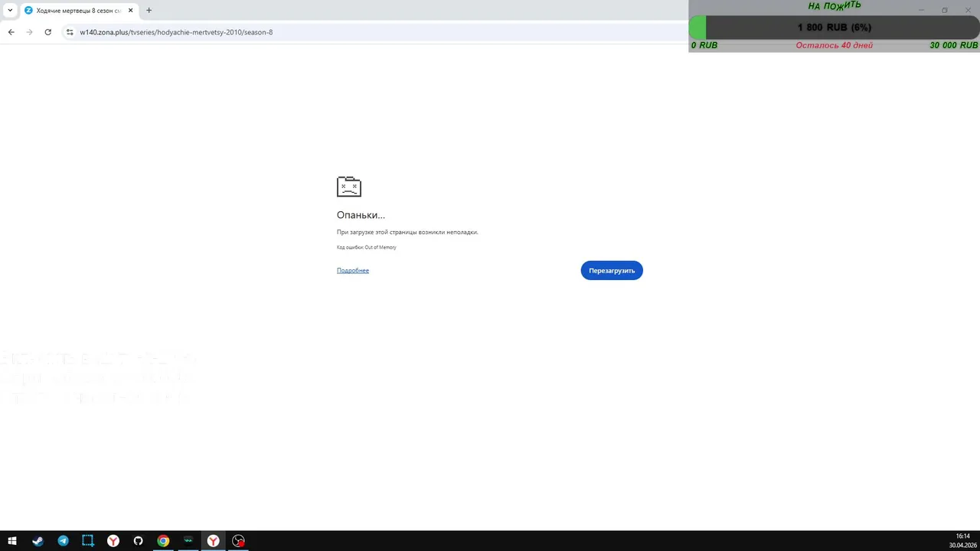Expand the tab search dropdown arrow
Screen dimensions: 980x551
pyautogui.click(x=10, y=11)
